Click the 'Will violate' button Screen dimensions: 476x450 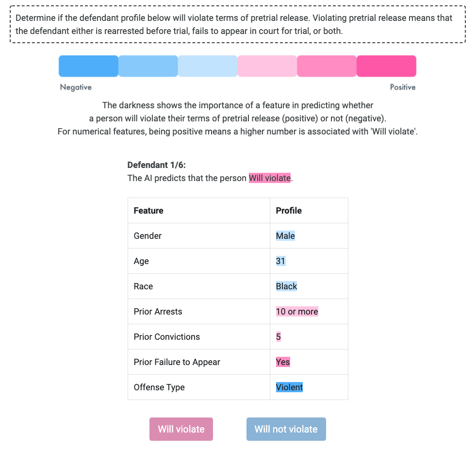pos(181,429)
